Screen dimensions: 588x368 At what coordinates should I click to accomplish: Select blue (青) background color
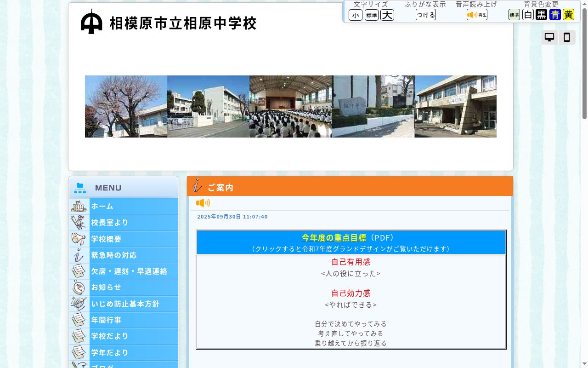555,15
